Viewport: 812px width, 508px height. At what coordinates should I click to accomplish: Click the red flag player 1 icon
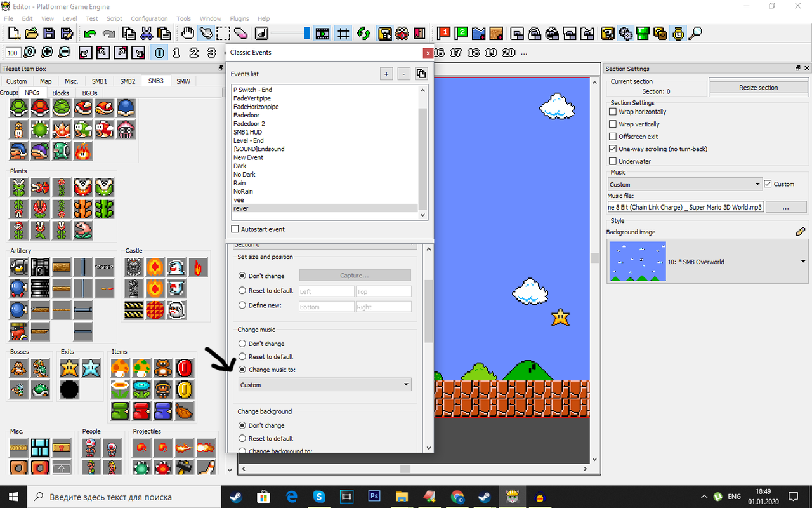tap(444, 33)
